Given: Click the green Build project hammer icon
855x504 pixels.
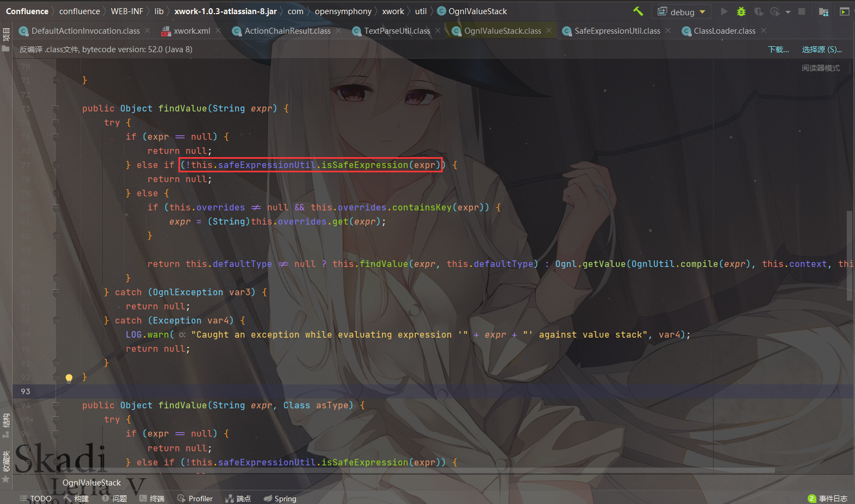Looking at the screenshot, I should click(x=638, y=11).
